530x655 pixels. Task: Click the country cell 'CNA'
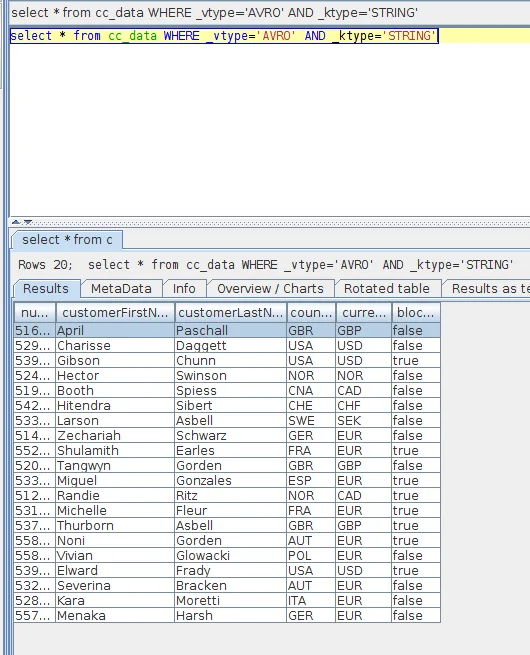(311, 391)
